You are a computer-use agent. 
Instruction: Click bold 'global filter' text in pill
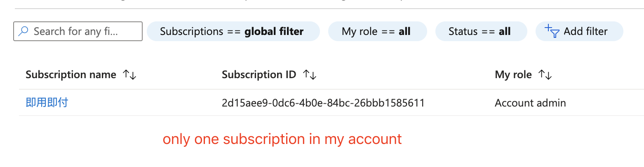(274, 31)
